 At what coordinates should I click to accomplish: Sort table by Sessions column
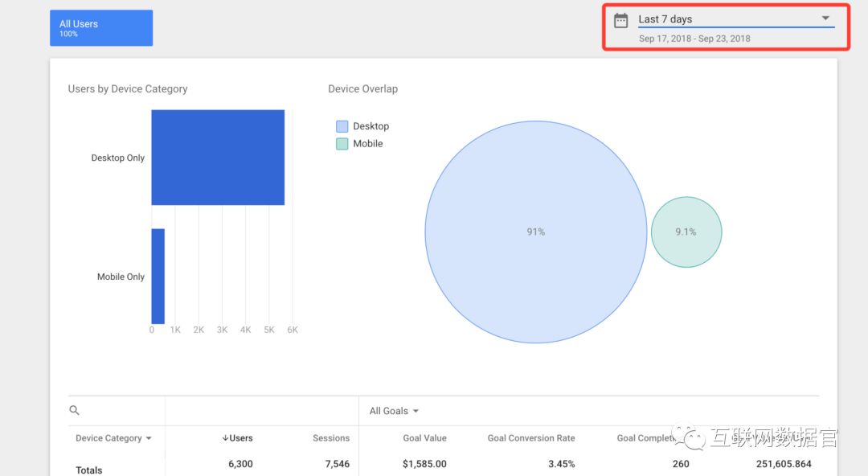point(331,438)
